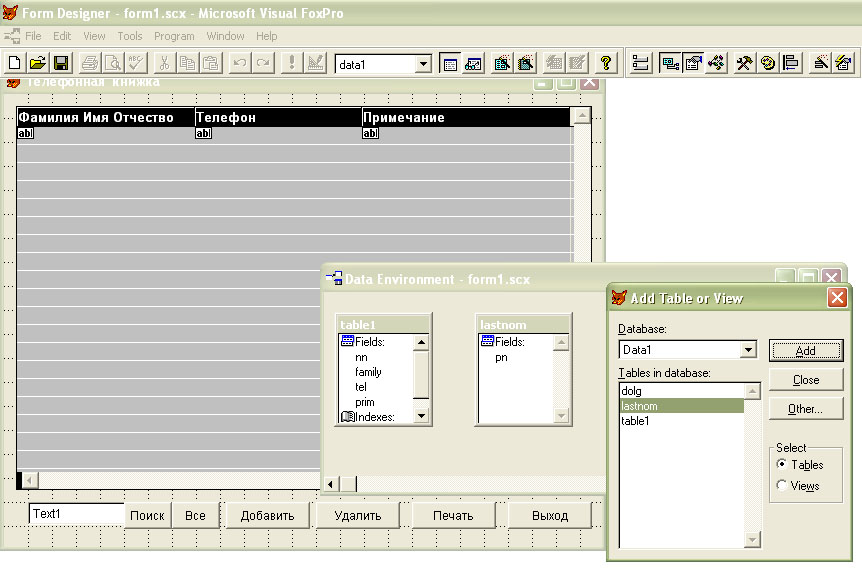
Task: Save the form with the floppy disk icon
Action: 61,63
